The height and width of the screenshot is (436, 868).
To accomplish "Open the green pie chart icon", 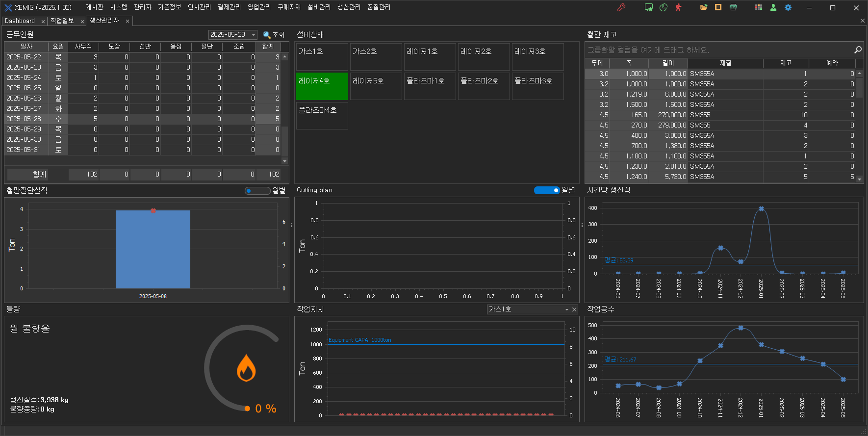I will click(x=664, y=7).
